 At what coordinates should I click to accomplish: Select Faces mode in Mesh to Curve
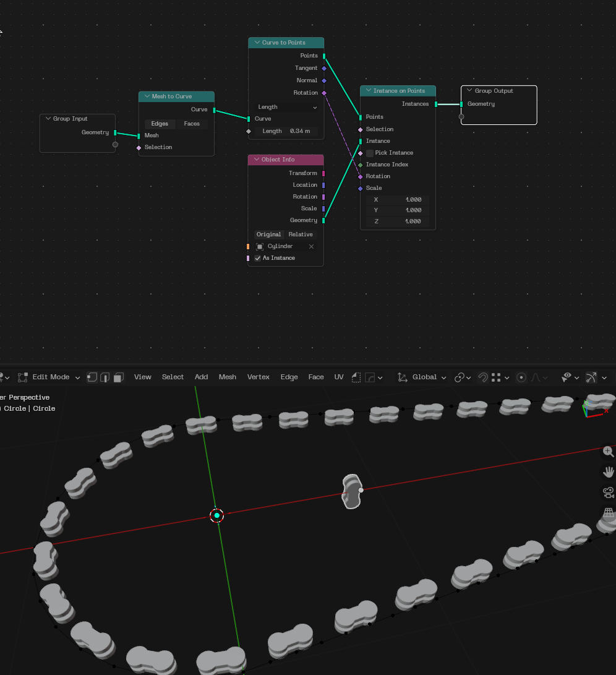coord(192,124)
